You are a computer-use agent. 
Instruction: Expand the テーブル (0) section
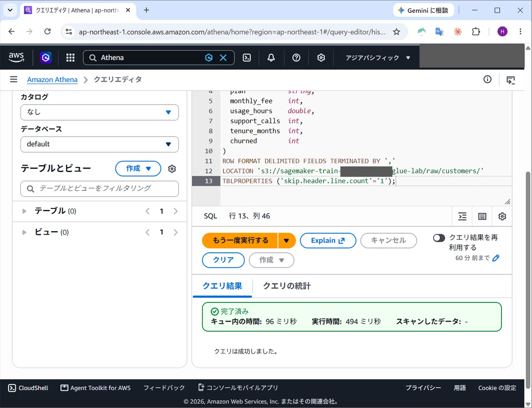[24, 211]
